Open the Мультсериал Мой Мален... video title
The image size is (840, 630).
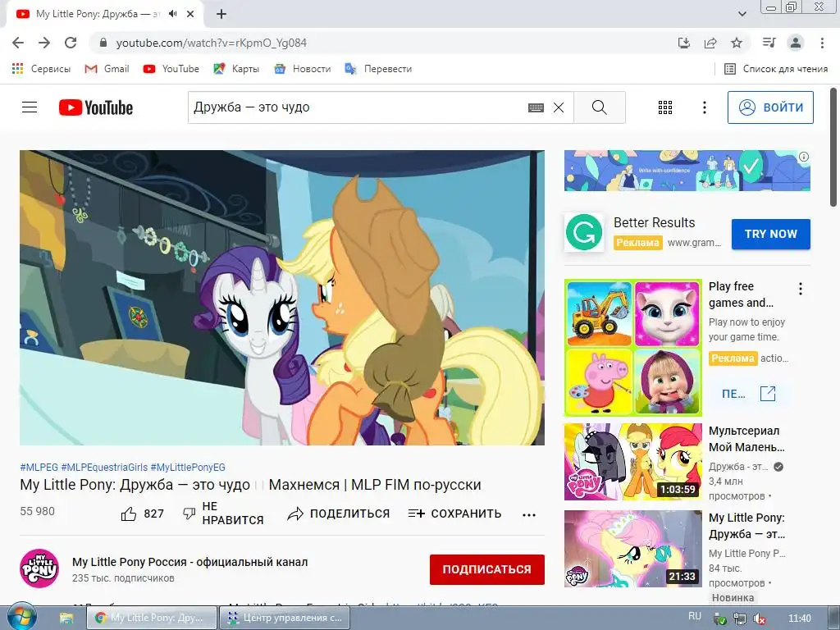click(746, 439)
